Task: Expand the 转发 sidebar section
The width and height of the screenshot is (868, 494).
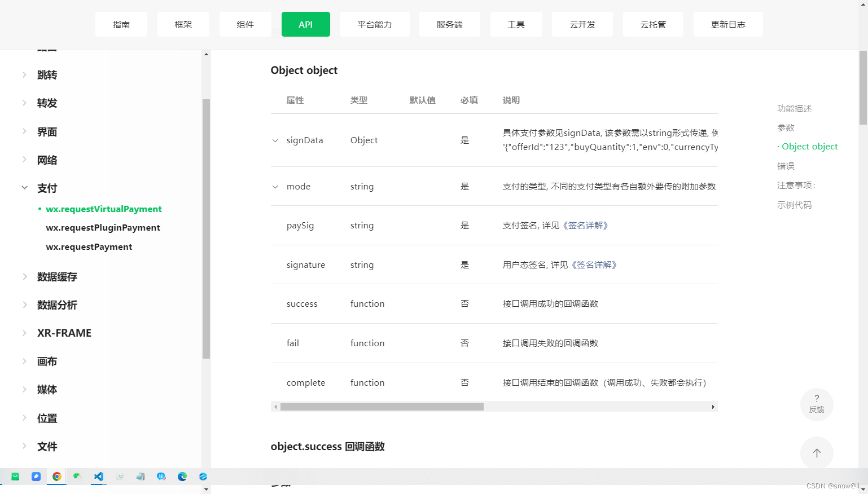Action: pyautogui.click(x=24, y=103)
